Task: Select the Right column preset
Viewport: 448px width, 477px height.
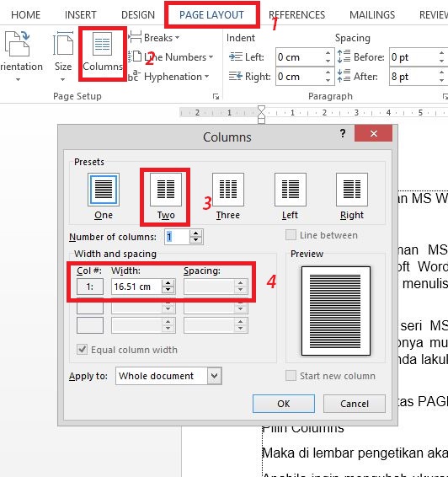Action: tap(352, 196)
